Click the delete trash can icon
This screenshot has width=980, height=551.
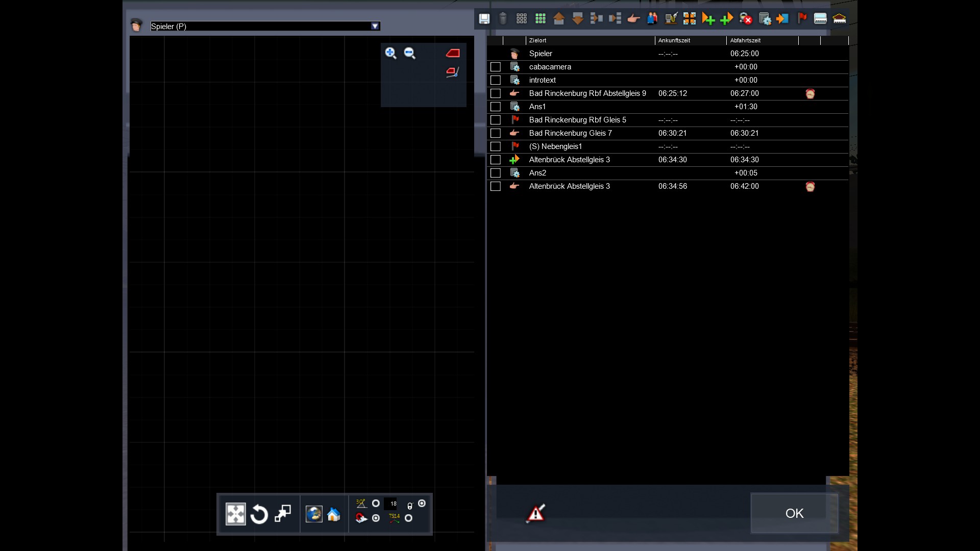click(x=503, y=19)
